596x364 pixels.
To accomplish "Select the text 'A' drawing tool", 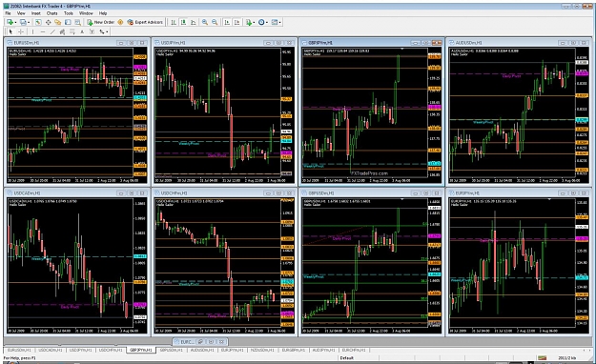I will (x=82, y=31).
